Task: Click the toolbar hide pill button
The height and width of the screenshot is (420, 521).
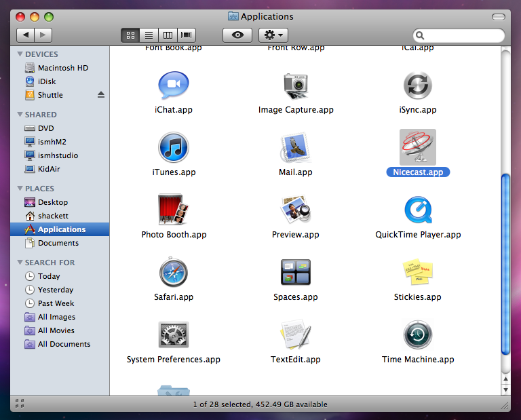Action: coord(499,17)
